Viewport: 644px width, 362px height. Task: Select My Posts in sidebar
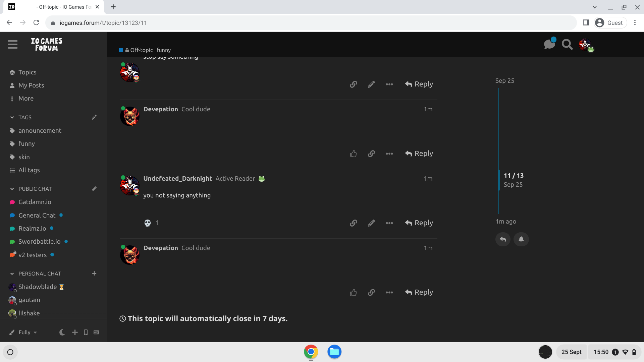[x=31, y=85]
